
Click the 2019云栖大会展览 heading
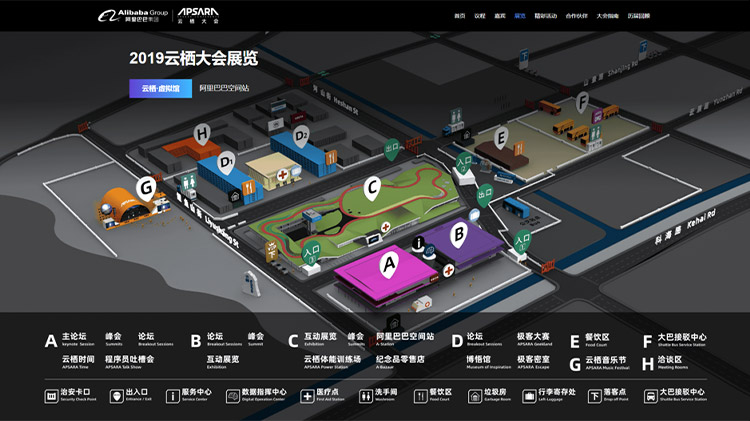pyautogui.click(x=194, y=58)
